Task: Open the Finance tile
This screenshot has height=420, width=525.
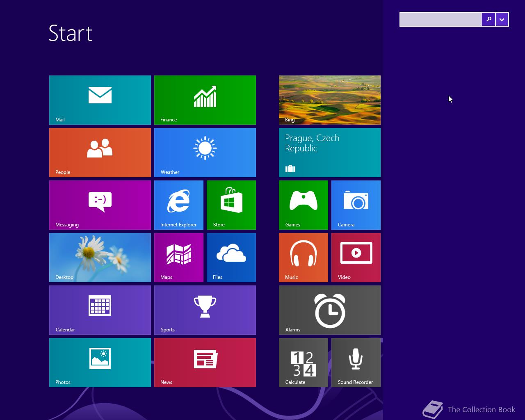Action: (205, 100)
